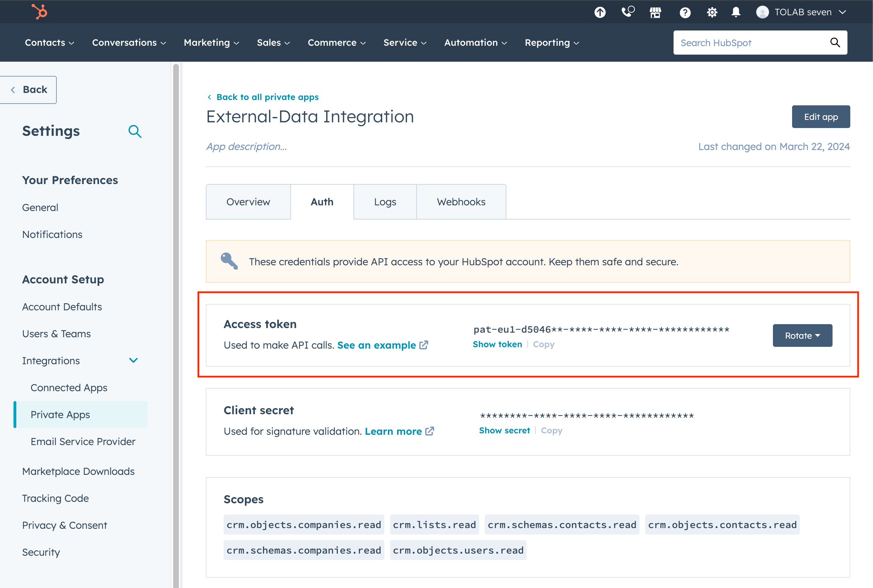
Task: Switch to the Logs tab
Action: click(x=385, y=201)
